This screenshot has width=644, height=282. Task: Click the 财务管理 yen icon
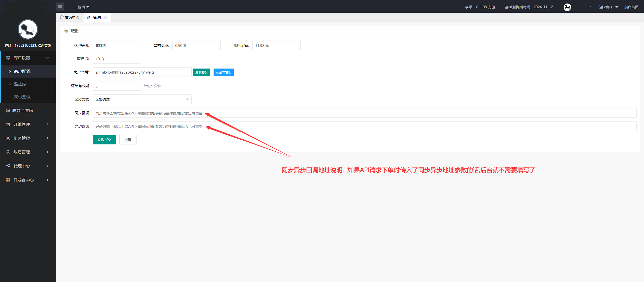(8, 138)
